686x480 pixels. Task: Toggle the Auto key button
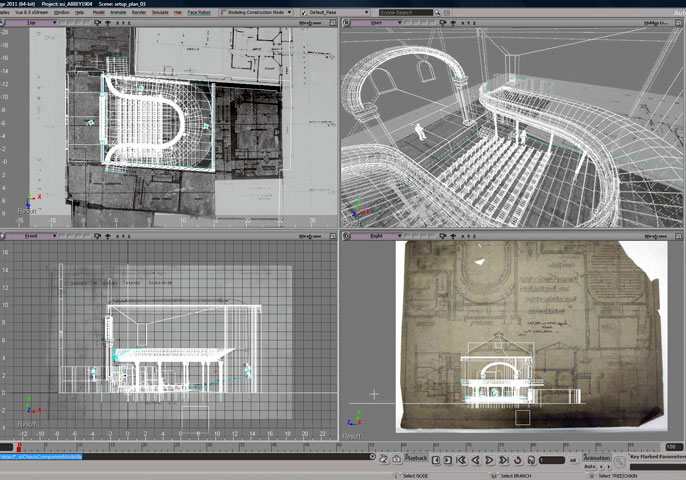click(589, 467)
